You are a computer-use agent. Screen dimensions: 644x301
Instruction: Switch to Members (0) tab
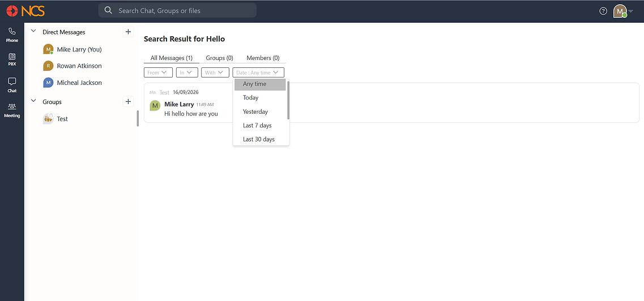(263, 58)
